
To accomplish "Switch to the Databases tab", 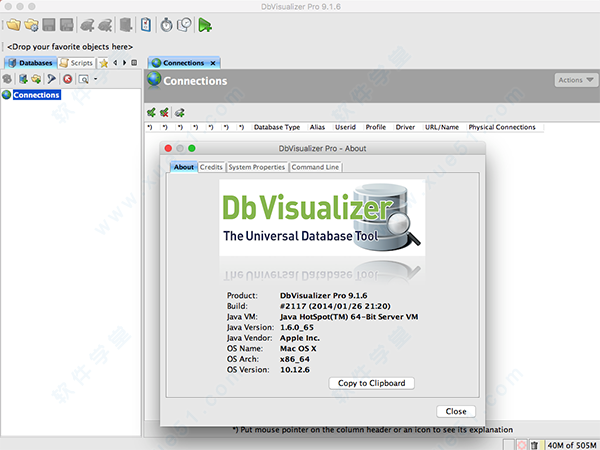I will (x=31, y=63).
